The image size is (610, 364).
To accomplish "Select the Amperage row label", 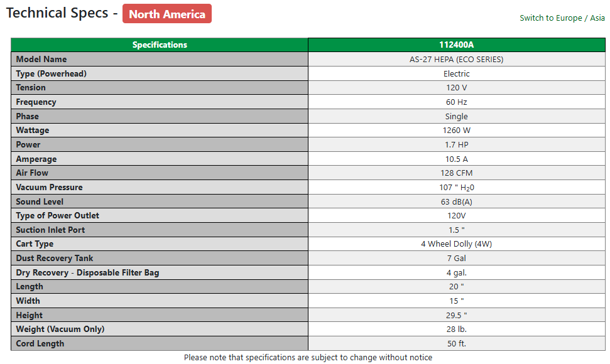I will [36, 159].
